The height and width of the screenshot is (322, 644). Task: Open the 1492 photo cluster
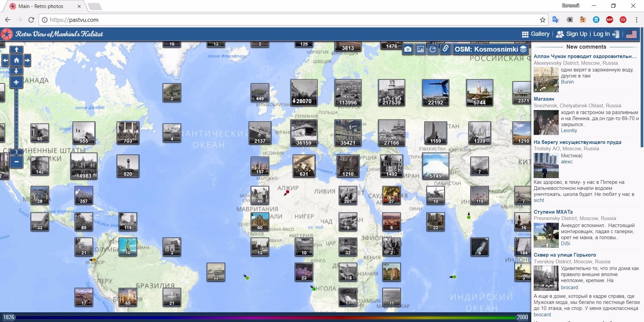pos(391,166)
